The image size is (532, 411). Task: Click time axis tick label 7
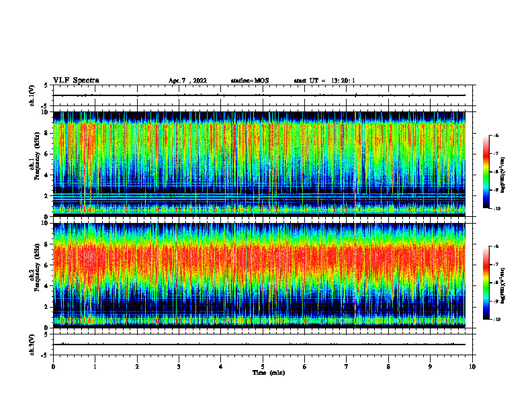point(347,367)
